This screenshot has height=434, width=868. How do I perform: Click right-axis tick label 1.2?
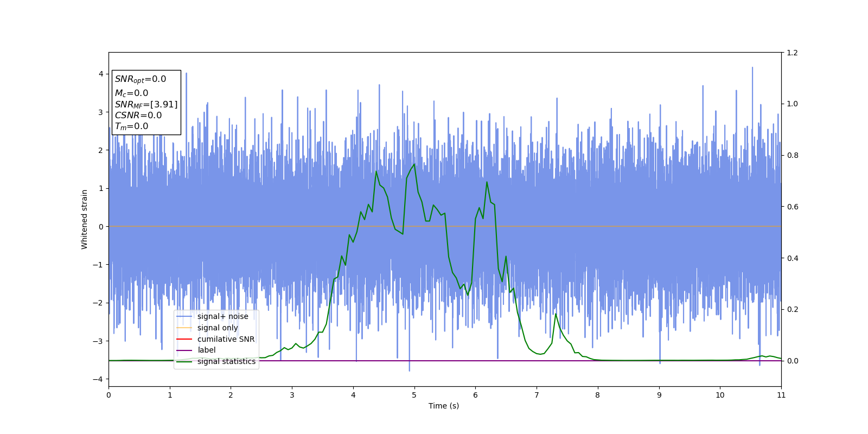click(792, 53)
